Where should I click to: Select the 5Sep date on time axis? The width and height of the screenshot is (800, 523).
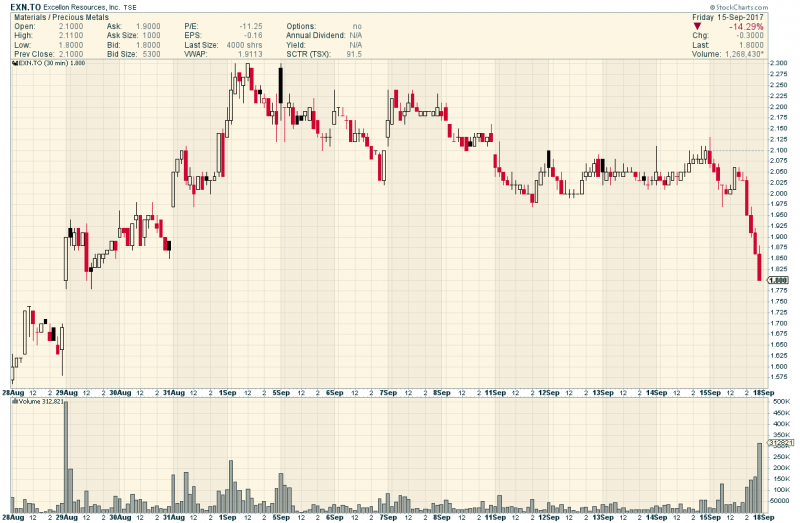pos(281,392)
